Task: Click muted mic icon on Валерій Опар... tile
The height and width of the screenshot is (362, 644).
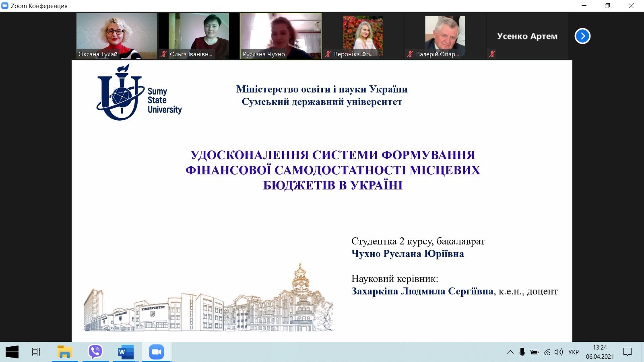Action: (x=410, y=54)
